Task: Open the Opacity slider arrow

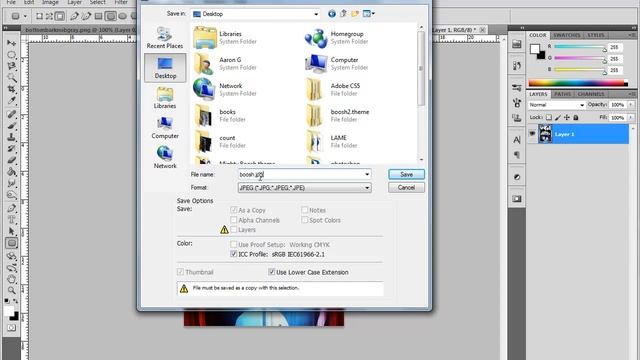Action: pos(631,105)
